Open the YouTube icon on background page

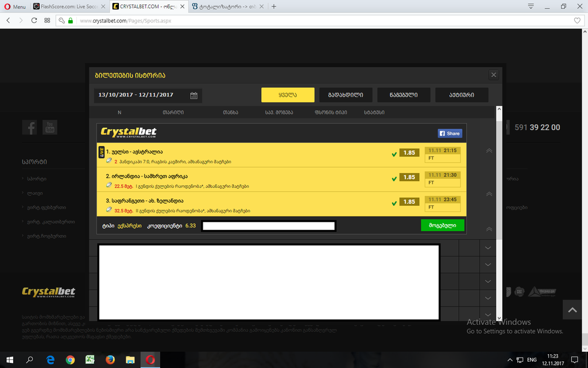pyautogui.click(x=49, y=127)
